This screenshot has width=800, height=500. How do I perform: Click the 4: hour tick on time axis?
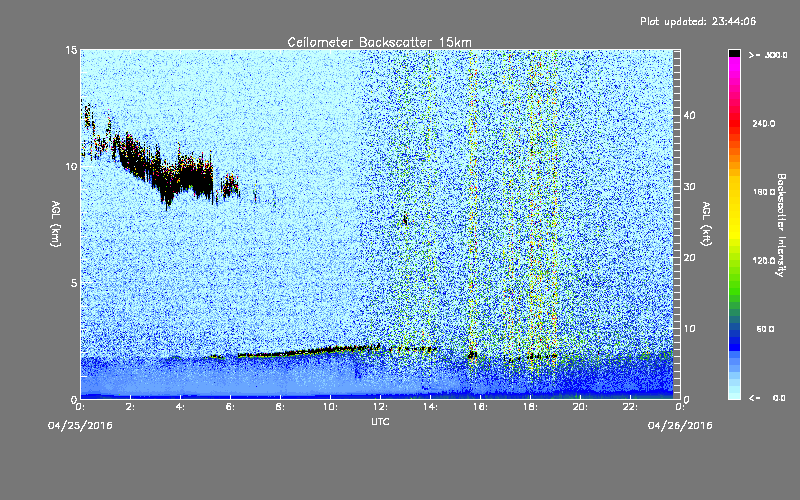[x=181, y=407]
